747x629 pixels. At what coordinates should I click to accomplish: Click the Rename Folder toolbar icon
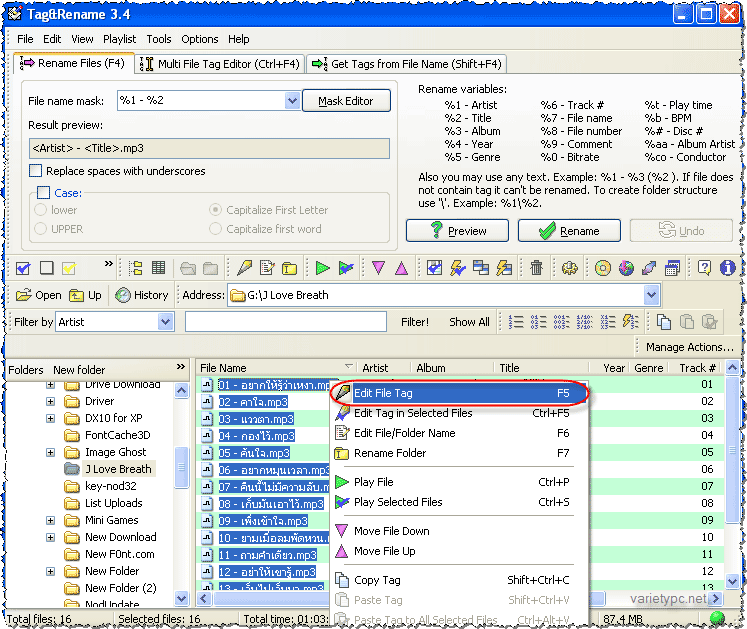(x=289, y=268)
